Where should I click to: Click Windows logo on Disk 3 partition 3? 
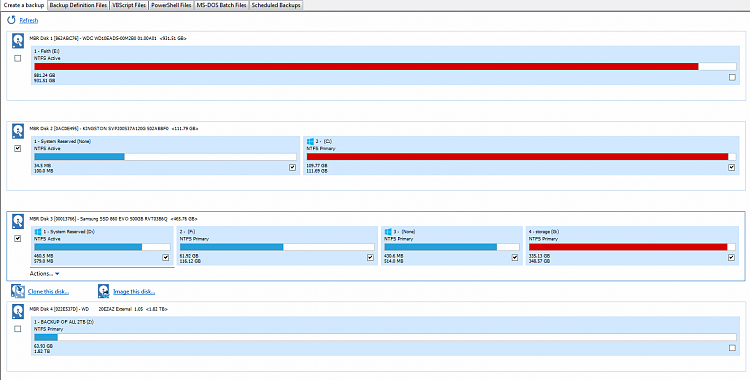click(x=388, y=232)
